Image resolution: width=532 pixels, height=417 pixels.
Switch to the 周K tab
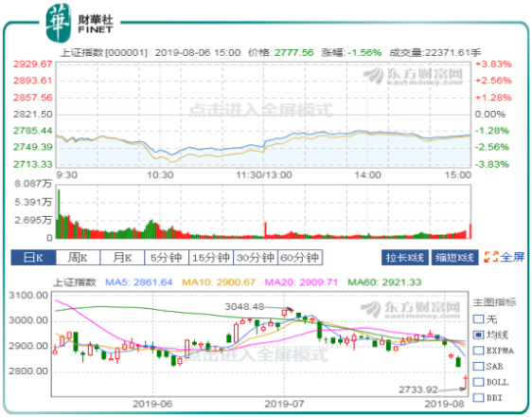78,258
